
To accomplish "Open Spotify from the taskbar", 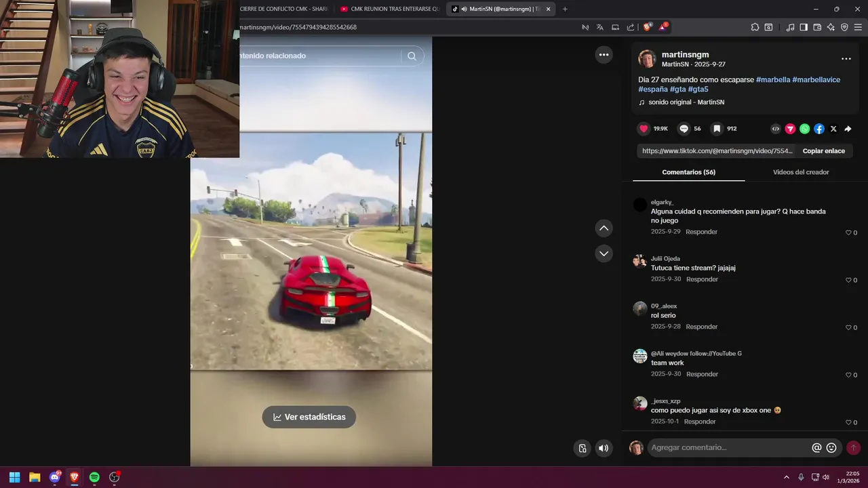I will (94, 477).
